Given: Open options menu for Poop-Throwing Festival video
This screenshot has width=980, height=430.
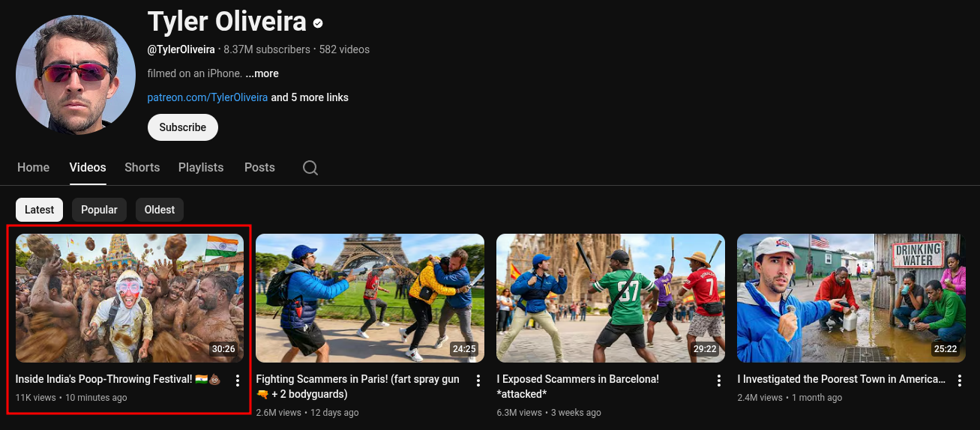Looking at the screenshot, I should coord(238,381).
